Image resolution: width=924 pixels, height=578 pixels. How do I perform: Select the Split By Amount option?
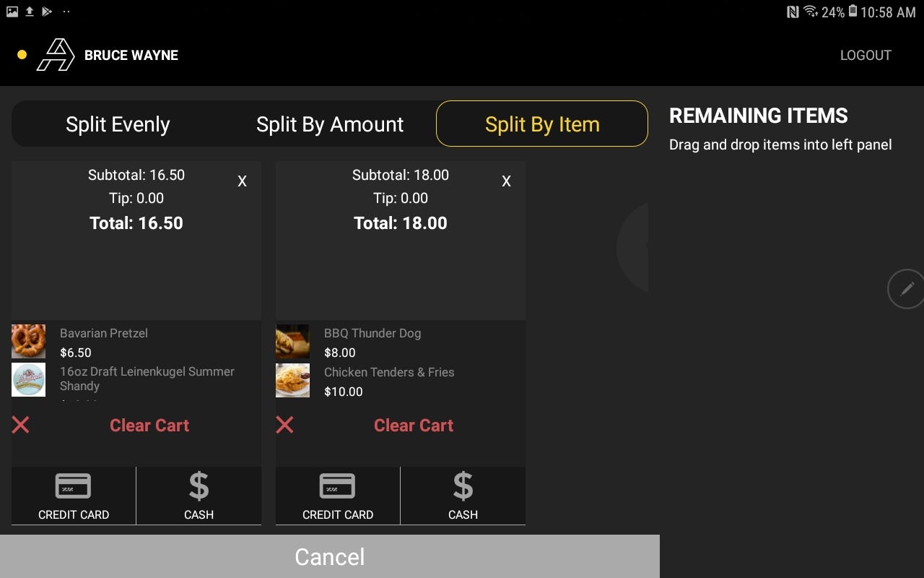(x=330, y=124)
